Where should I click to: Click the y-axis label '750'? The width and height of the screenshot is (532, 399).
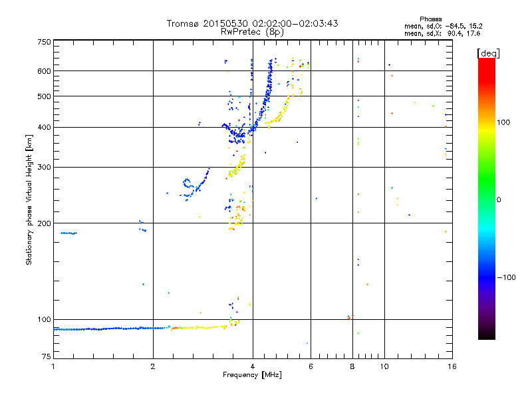[x=44, y=42]
